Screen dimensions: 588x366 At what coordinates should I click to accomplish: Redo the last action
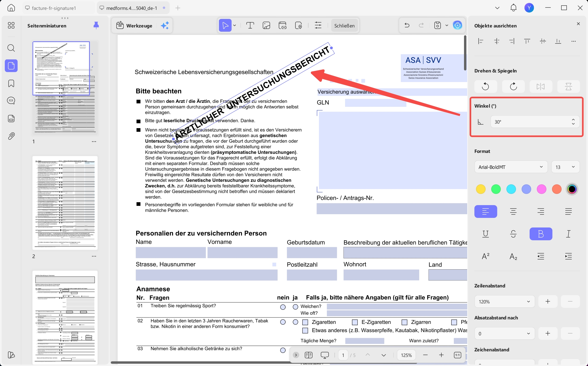point(421,25)
